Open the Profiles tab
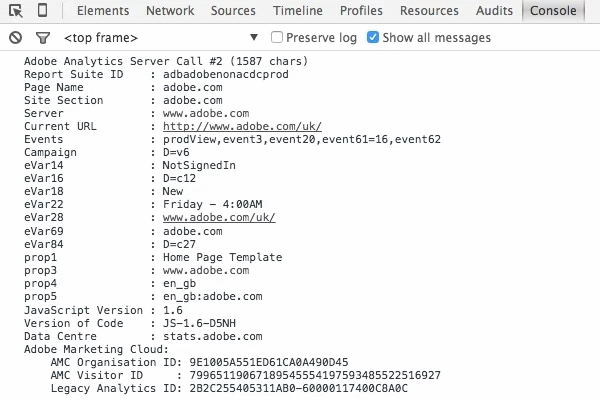This screenshot has height=400, width=600. click(x=361, y=11)
